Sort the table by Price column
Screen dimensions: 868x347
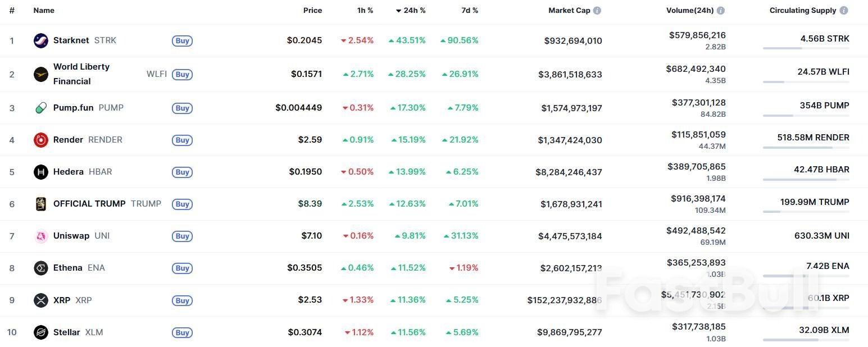[x=312, y=11]
